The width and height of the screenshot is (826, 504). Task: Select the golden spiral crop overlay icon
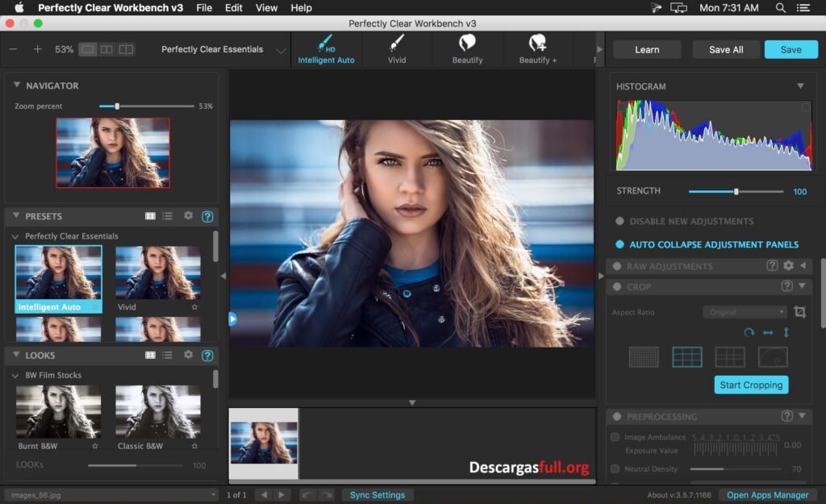(773, 356)
